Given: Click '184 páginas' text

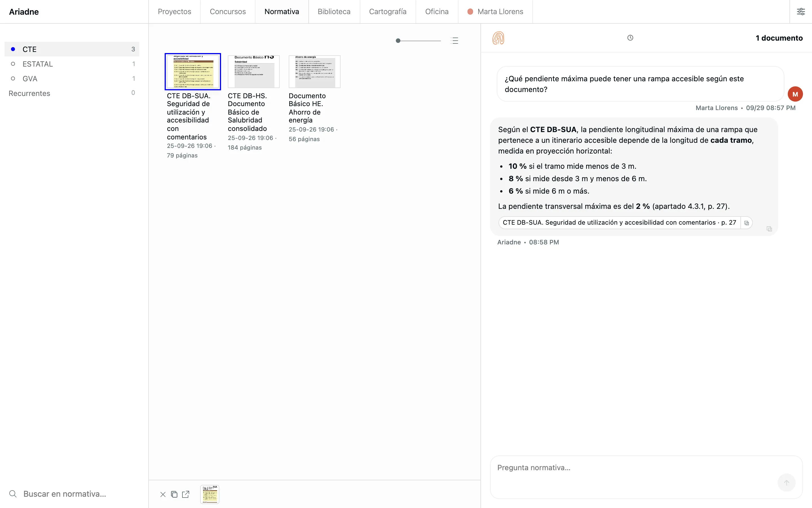Looking at the screenshot, I should [x=245, y=148].
